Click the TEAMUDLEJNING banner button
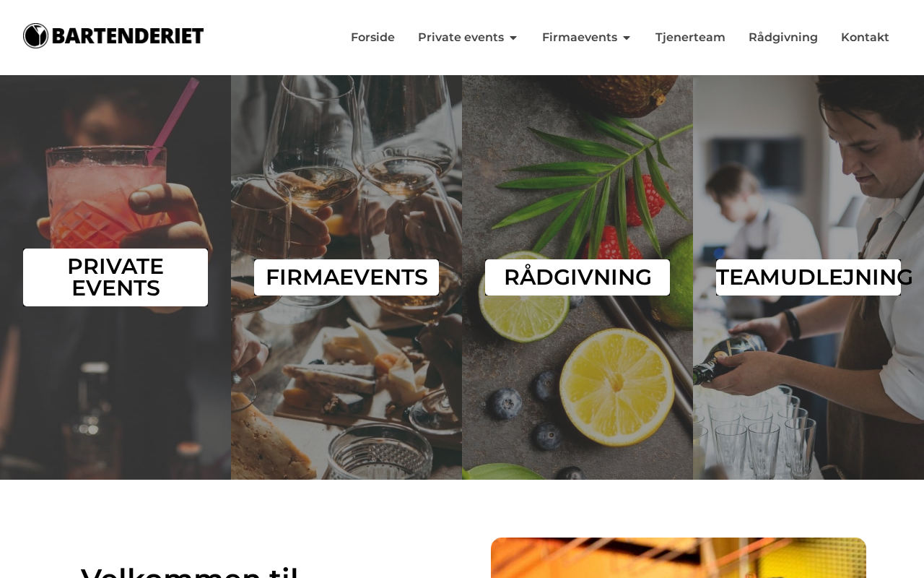This screenshot has height=578, width=924. pos(808,277)
